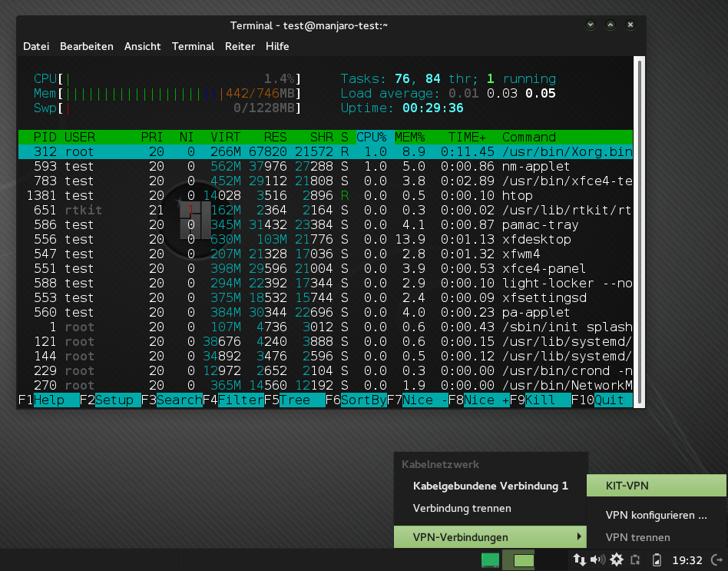Click the logout arrow icon after the clock
728x571 pixels.
pyautogui.click(x=716, y=559)
